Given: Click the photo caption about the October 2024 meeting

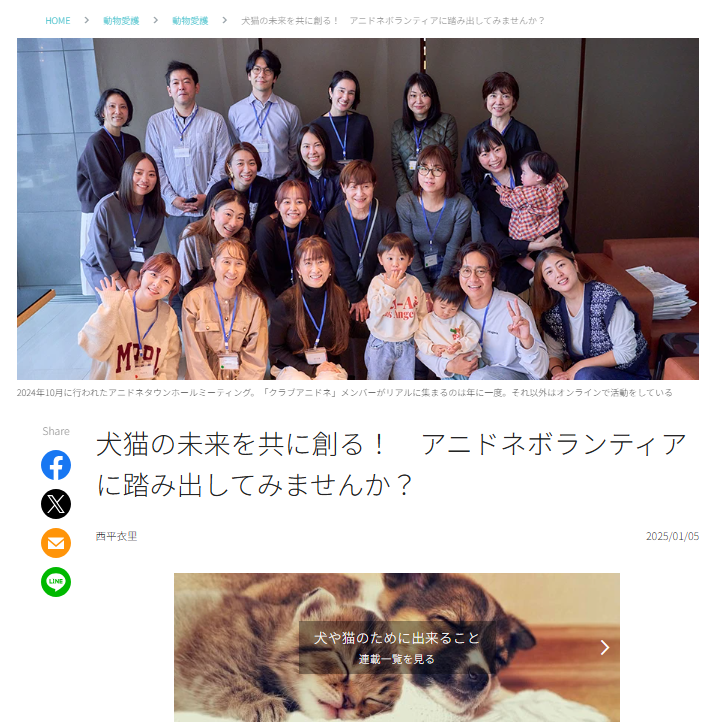Looking at the screenshot, I should click(344, 393).
